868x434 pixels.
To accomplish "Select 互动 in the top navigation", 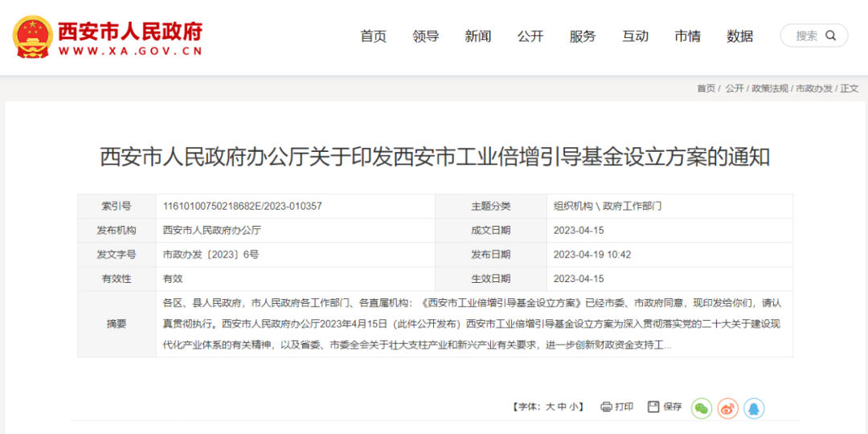I will tap(635, 36).
